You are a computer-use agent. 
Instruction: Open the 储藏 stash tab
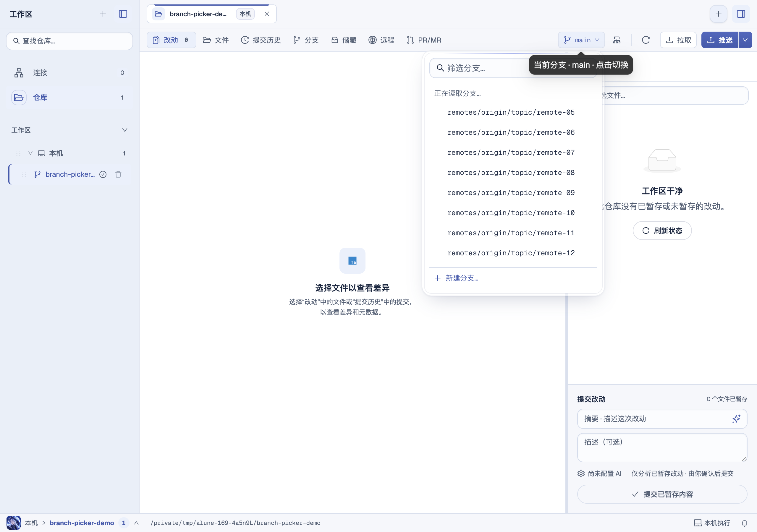(344, 40)
